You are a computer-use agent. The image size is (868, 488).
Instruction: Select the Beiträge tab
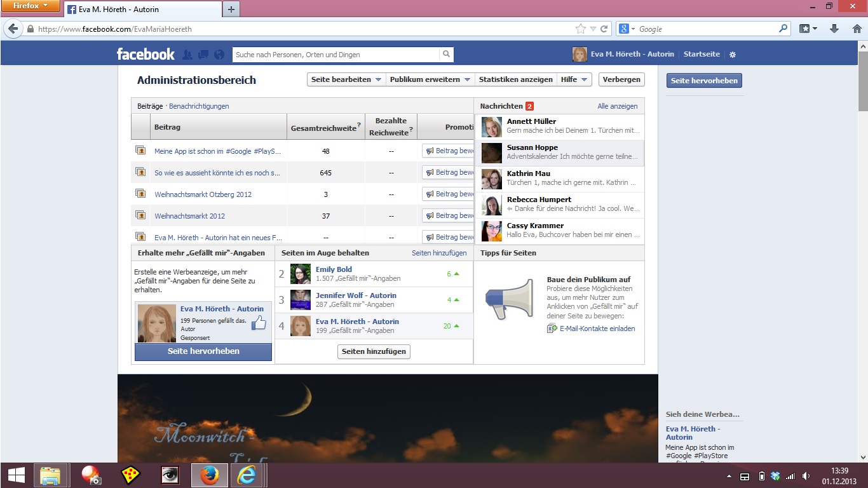pos(150,106)
